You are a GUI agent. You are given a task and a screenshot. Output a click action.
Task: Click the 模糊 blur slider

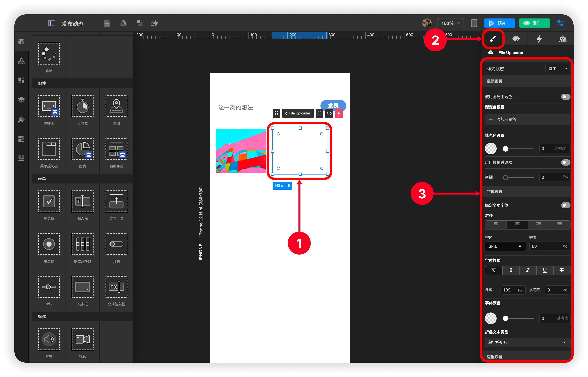pyautogui.click(x=518, y=177)
